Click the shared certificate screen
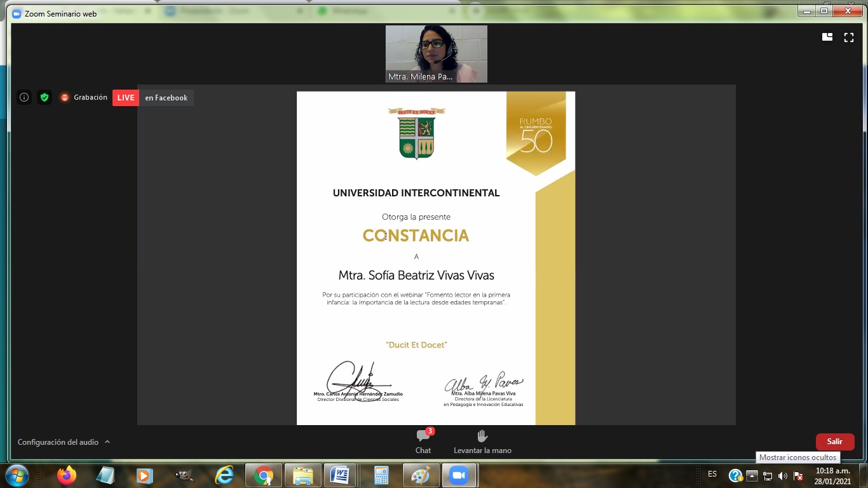The height and width of the screenshot is (488, 868). tap(436, 258)
